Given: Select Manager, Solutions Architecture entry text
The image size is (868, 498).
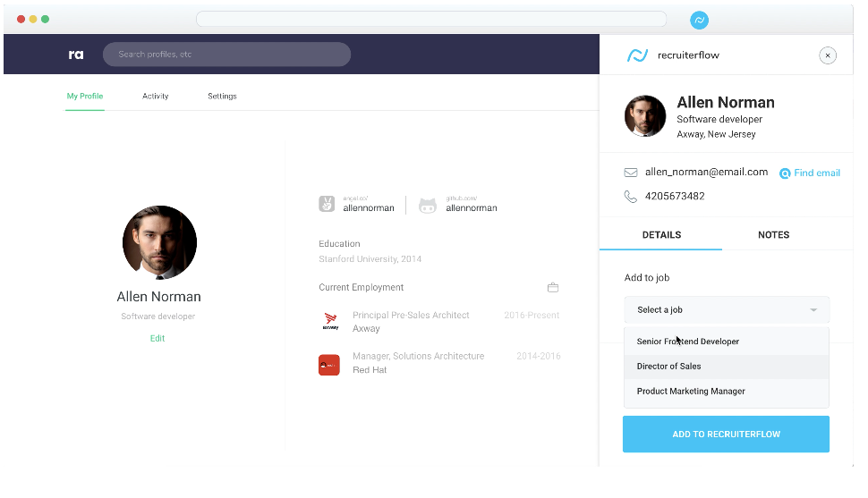Looking at the screenshot, I should [x=419, y=357].
